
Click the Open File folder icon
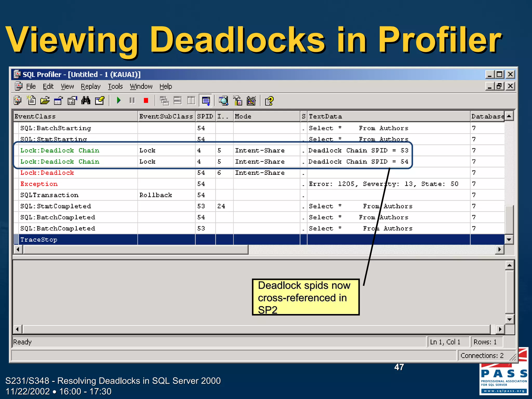[45, 101]
